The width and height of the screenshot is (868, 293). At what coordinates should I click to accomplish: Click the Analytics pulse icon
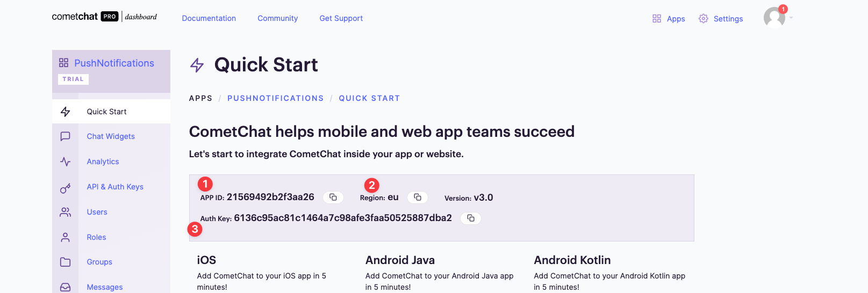tap(66, 162)
